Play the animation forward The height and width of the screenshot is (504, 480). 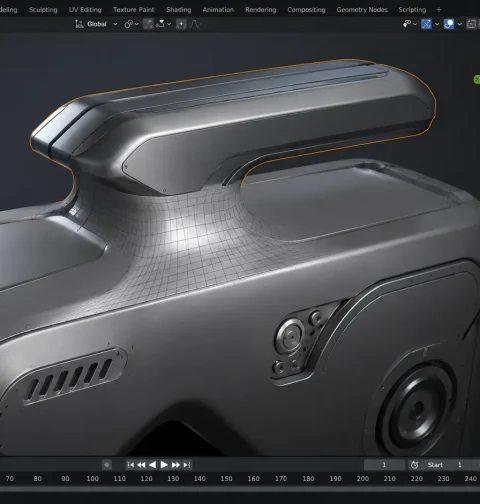[x=164, y=465]
